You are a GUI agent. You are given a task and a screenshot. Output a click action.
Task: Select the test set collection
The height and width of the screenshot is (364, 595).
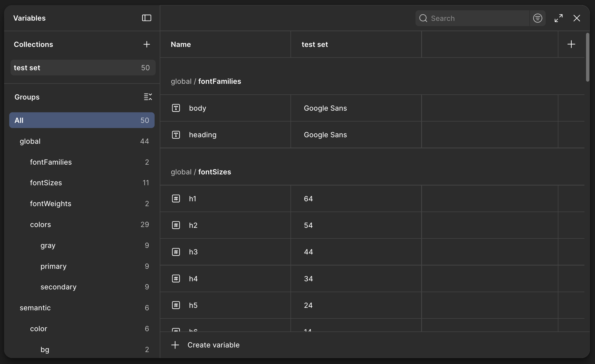coord(83,68)
